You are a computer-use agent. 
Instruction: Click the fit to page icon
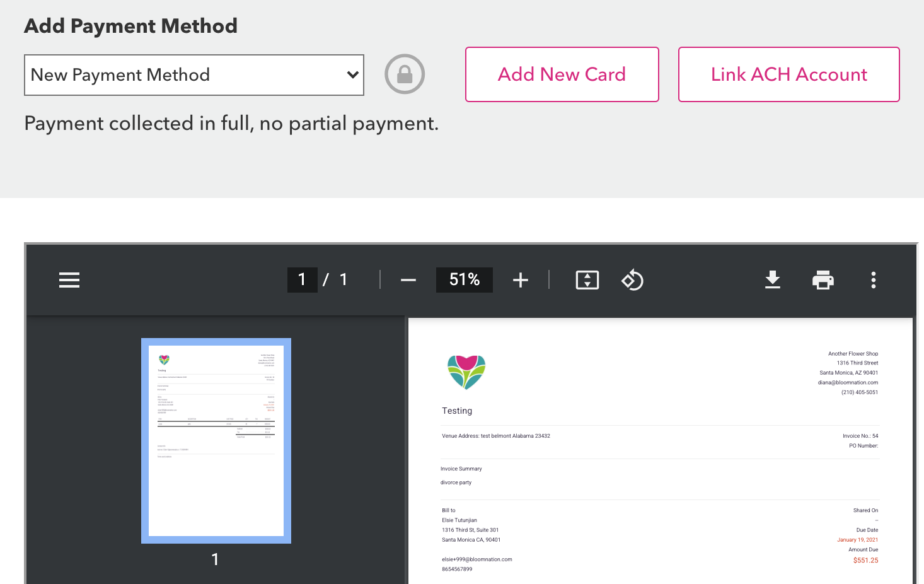point(587,280)
